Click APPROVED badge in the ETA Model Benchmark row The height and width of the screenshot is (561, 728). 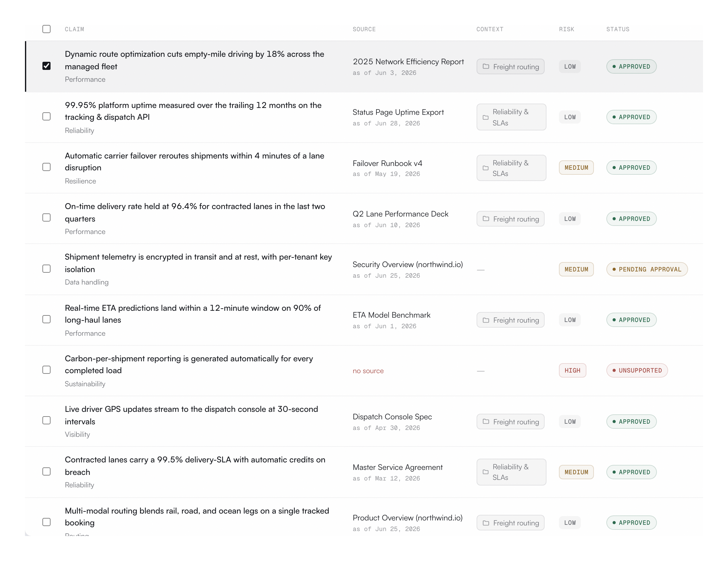pyautogui.click(x=631, y=320)
